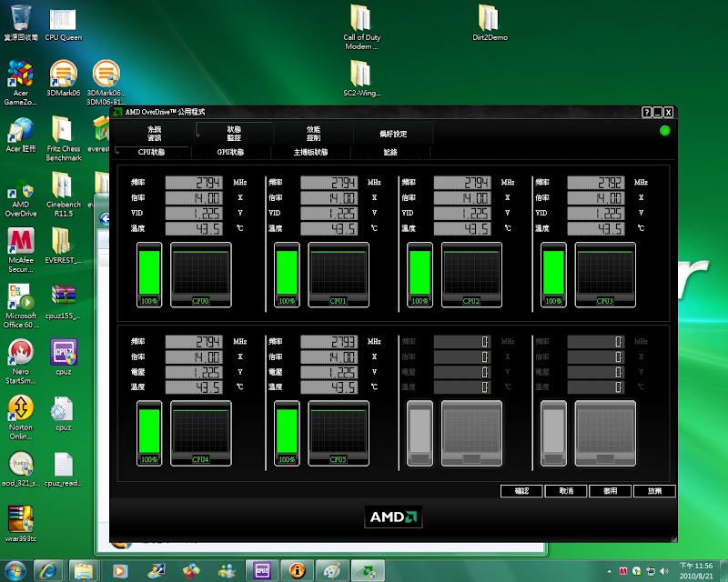Viewport: 728px width, 582px height.
Task: Show hidden system tray icons
Action: 609,571
